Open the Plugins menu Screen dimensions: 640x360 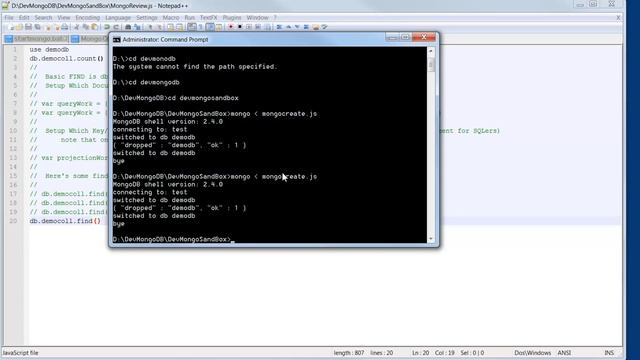pyautogui.click(x=232, y=18)
